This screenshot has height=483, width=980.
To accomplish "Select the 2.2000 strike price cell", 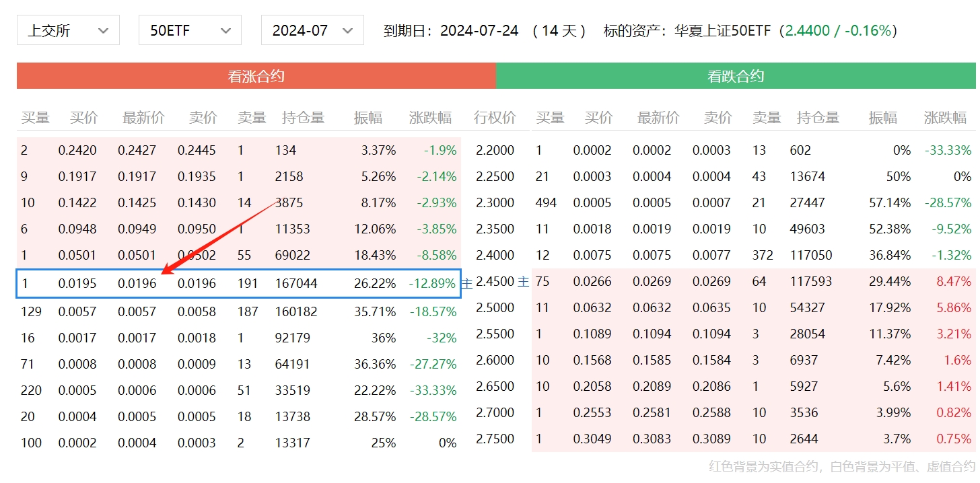I will 495,150.
